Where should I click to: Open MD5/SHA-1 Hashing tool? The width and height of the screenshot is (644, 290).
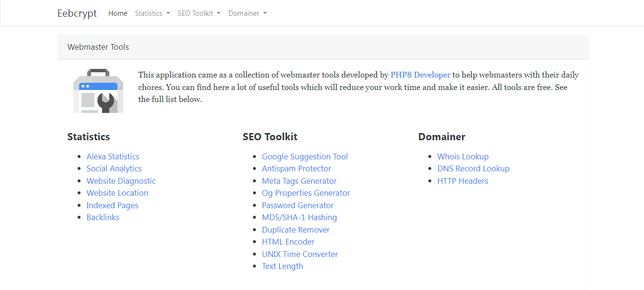(299, 217)
